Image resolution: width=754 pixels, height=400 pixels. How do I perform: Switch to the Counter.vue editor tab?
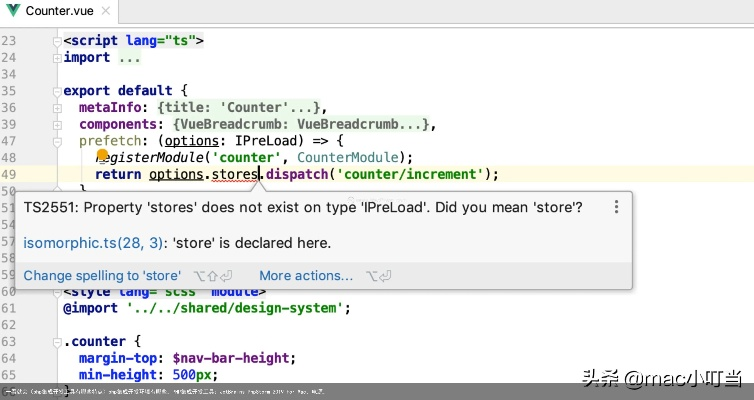click(x=60, y=10)
